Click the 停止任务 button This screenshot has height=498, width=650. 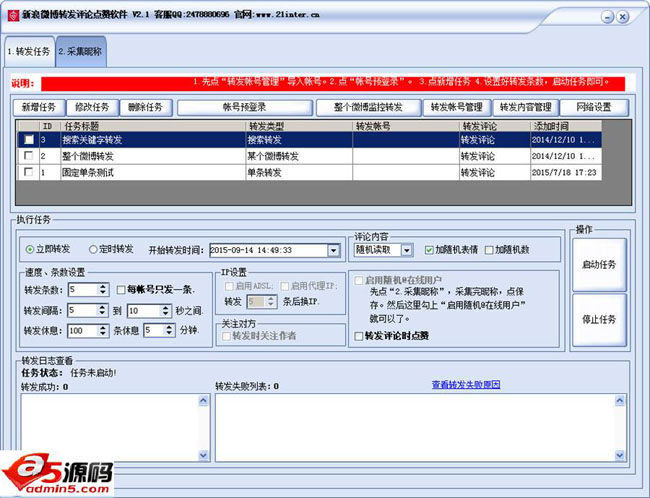[x=599, y=320]
